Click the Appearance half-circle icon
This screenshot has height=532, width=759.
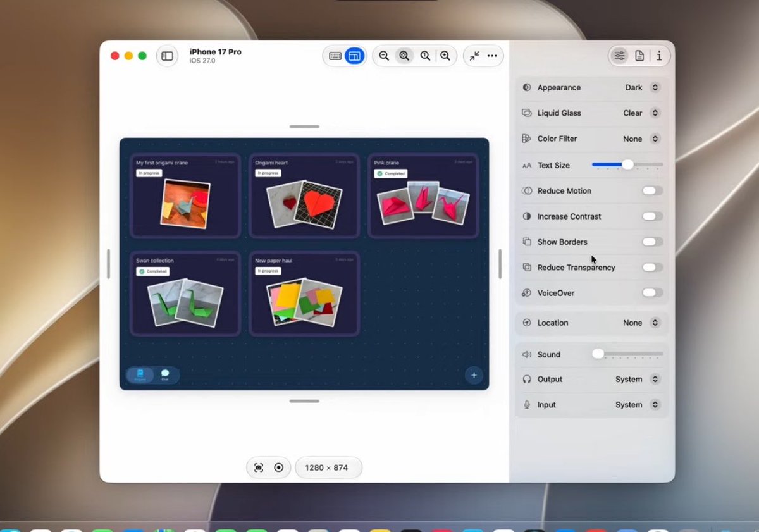pyautogui.click(x=527, y=87)
